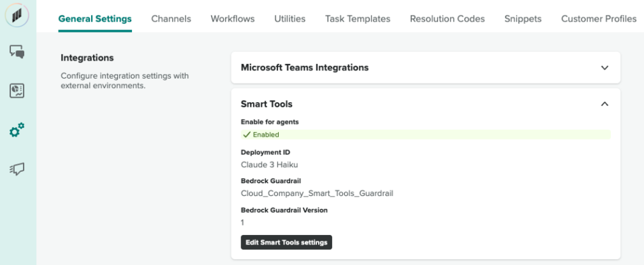Viewport: 644px width, 265px height.
Task: Click the app logo in the sidebar
Action: pyautogui.click(x=17, y=15)
